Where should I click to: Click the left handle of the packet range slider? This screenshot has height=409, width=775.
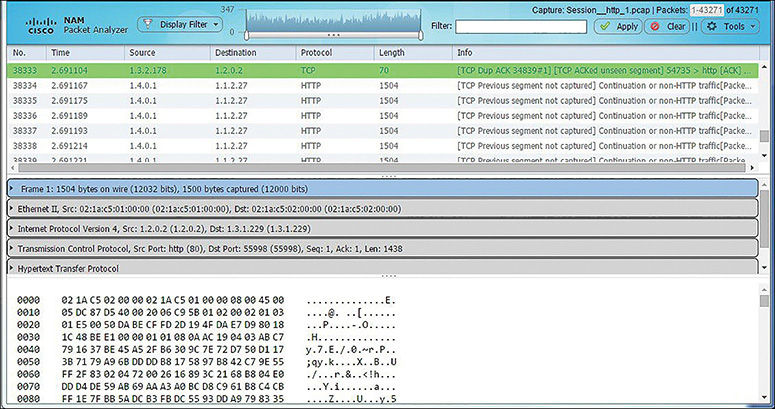[247, 35]
